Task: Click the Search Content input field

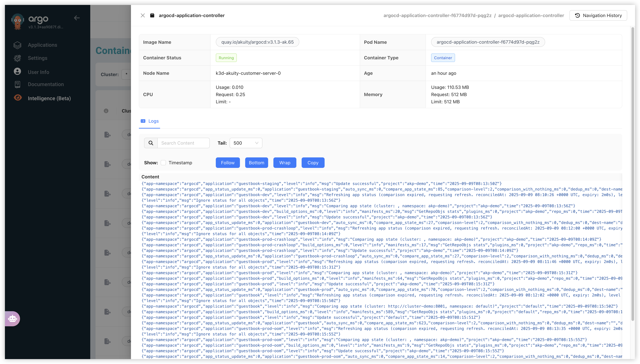Action: point(183,143)
